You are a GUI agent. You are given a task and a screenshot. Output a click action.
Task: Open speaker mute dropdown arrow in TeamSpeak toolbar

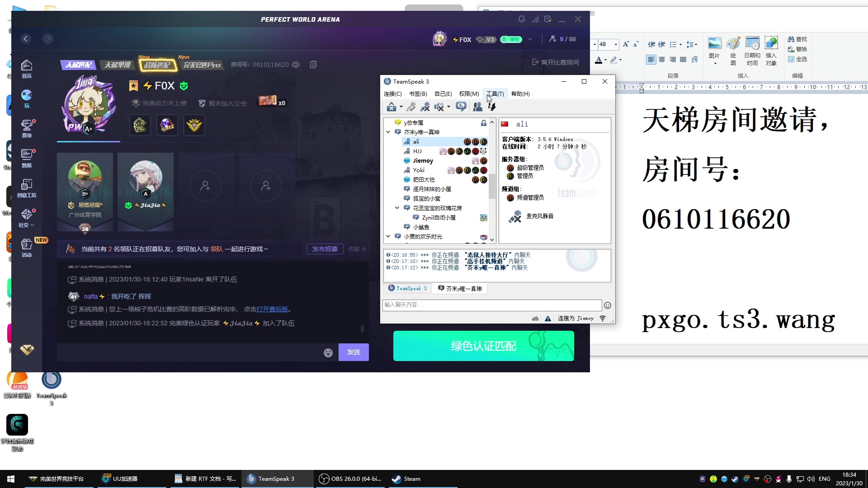tap(448, 107)
